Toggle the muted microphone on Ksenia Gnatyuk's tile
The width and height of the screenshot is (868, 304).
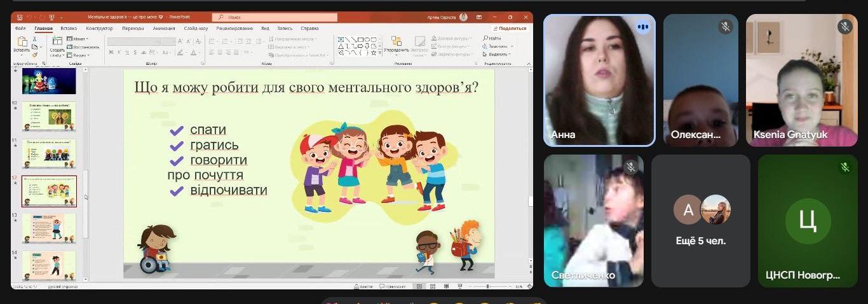pyautogui.click(x=844, y=27)
